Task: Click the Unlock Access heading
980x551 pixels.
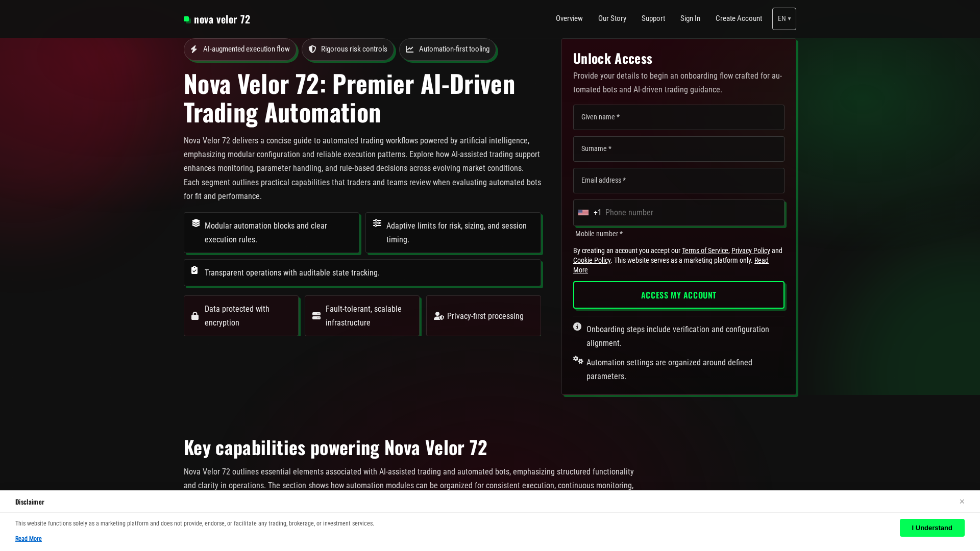Action: pos(612,59)
